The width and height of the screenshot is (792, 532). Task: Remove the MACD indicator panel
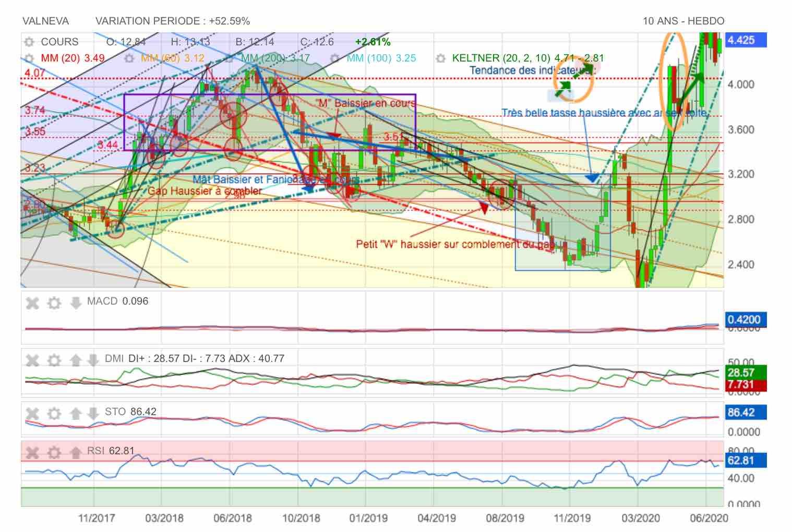(32, 303)
